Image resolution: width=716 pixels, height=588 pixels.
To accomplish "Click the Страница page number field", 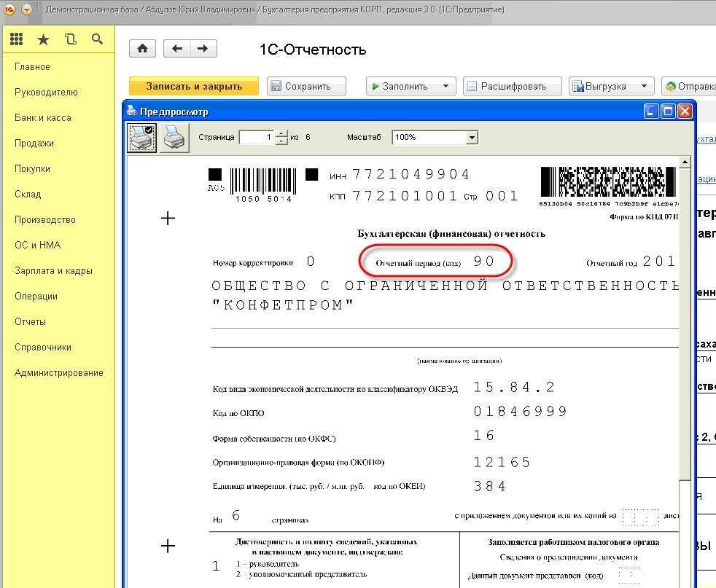I will coord(256,137).
